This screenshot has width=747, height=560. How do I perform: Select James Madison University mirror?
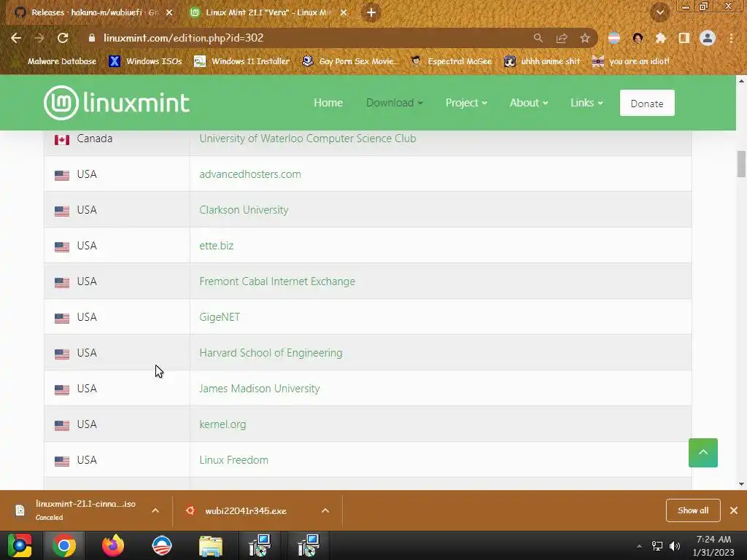pyautogui.click(x=260, y=389)
